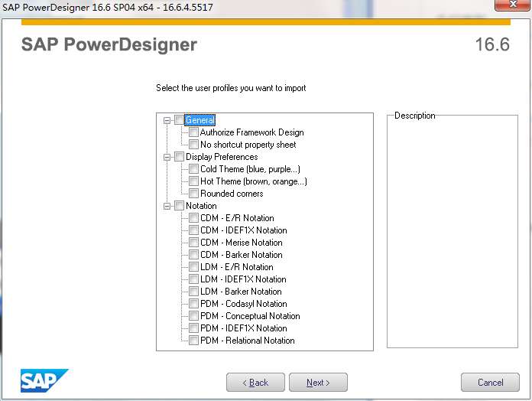
Task: Select the General label in the tree
Action: [x=199, y=120]
